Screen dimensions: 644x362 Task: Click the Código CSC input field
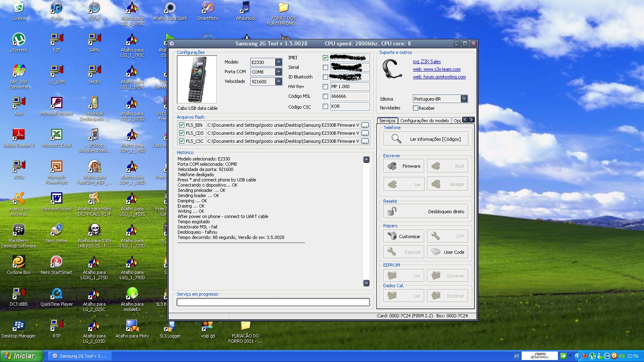350,106
